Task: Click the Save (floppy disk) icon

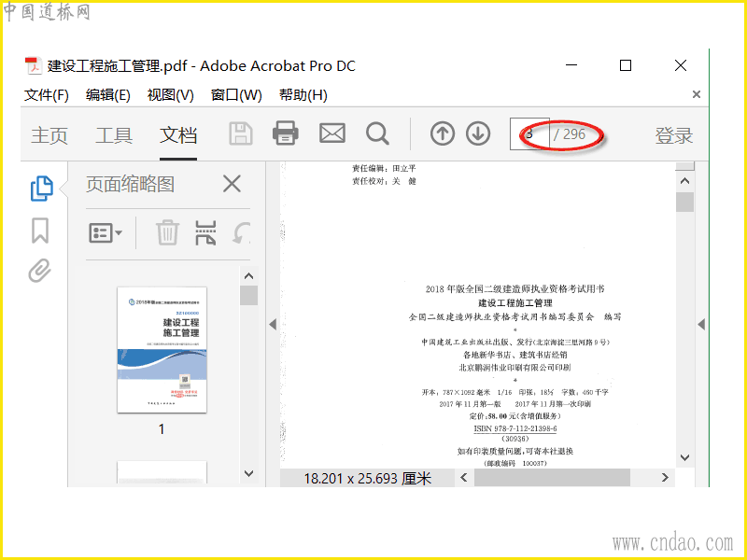Action: tap(241, 133)
